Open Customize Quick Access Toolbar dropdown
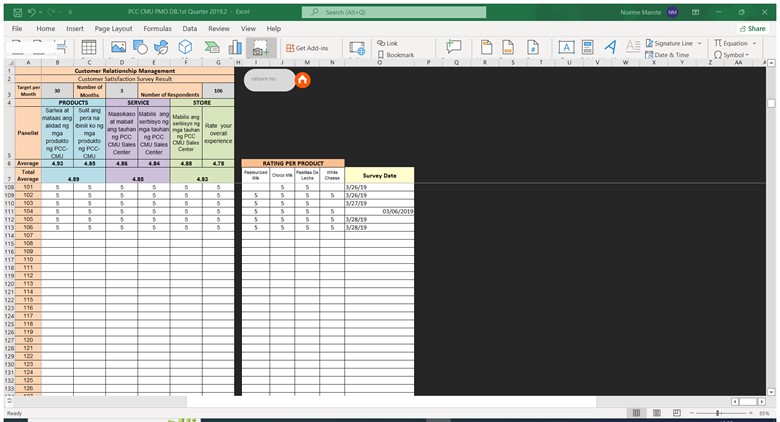780x422 pixels. point(70,12)
